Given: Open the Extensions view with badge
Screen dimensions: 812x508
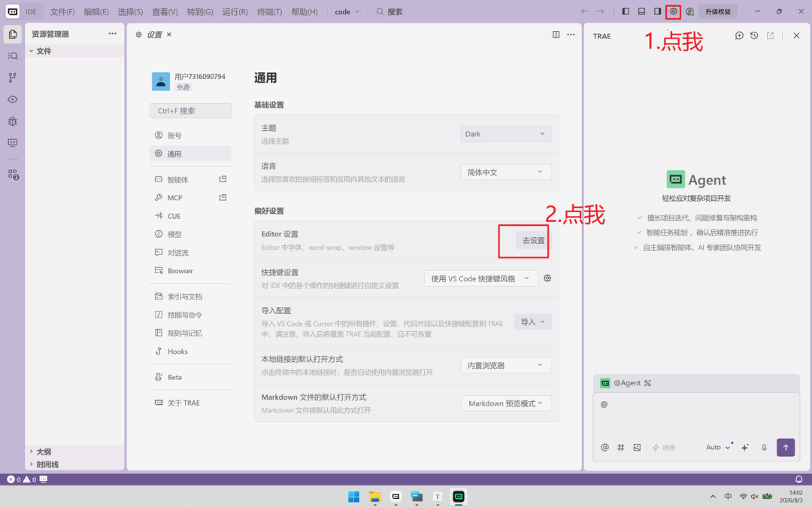Looking at the screenshot, I should 13,175.
